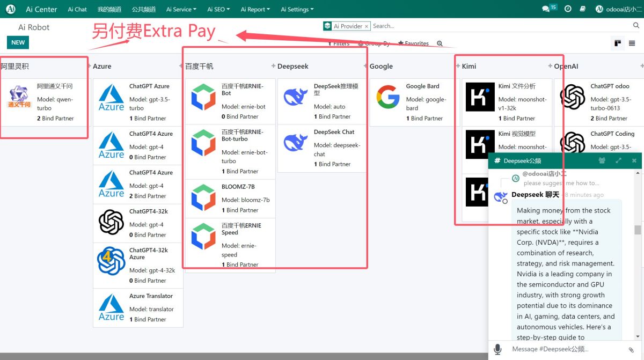
Task: Open the channel members icon in Deepseek chat
Action: [602, 160]
